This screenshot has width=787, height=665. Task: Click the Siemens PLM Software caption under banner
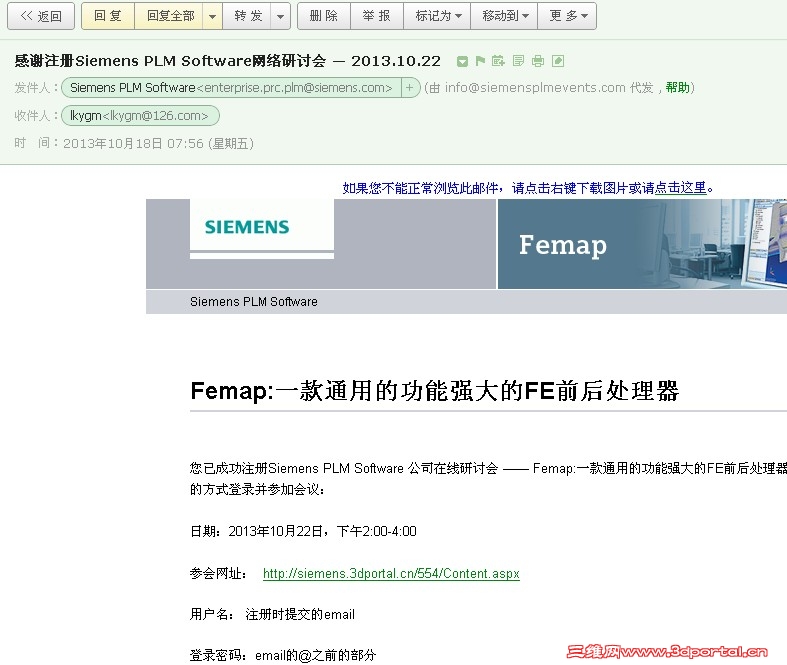tap(253, 302)
